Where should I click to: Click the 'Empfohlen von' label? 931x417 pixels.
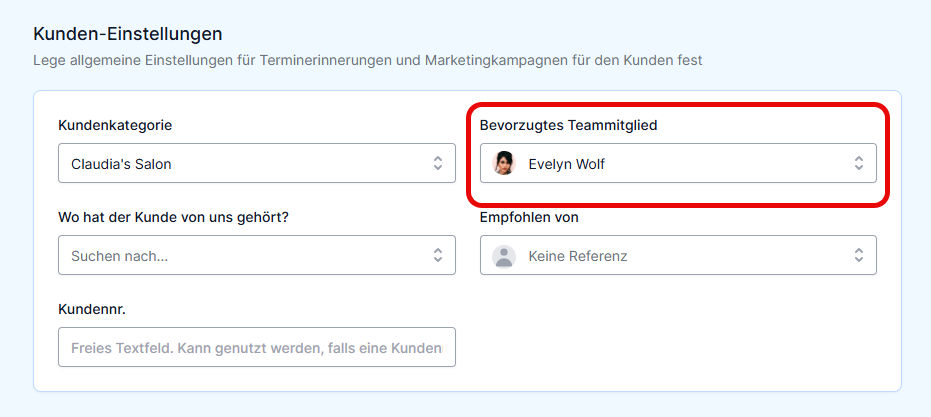click(529, 217)
